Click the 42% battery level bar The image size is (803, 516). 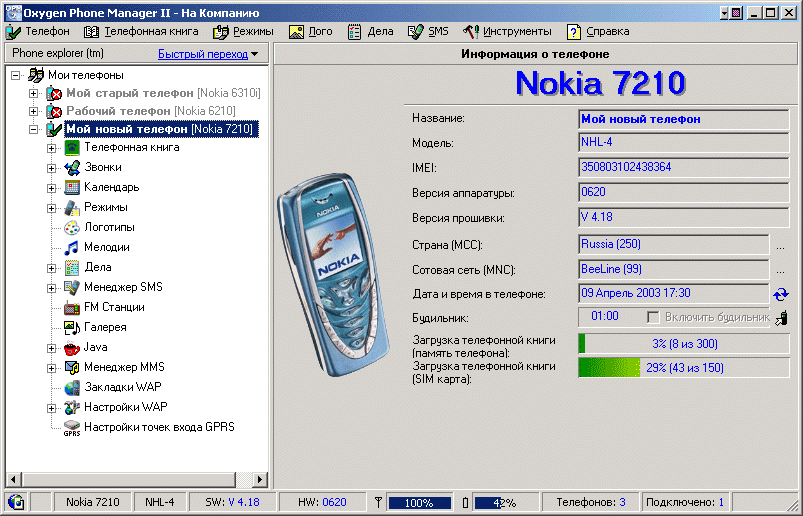(x=506, y=503)
